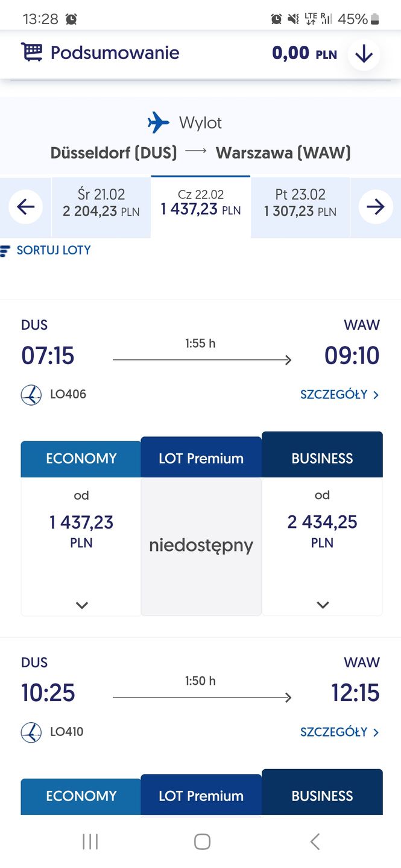Click the airplane icon above Wylot
Image resolution: width=401 pixels, height=868 pixels.
pos(159,123)
